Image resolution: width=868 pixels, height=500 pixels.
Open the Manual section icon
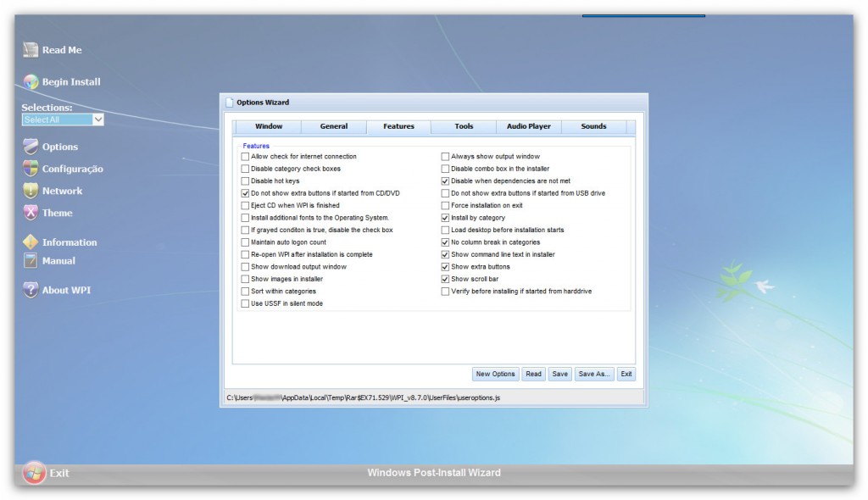point(31,261)
